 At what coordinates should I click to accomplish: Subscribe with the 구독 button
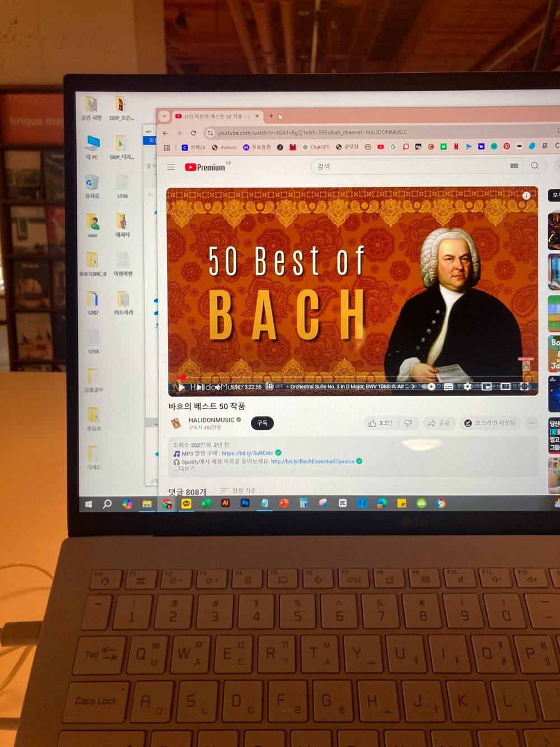[x=262, y=423]
